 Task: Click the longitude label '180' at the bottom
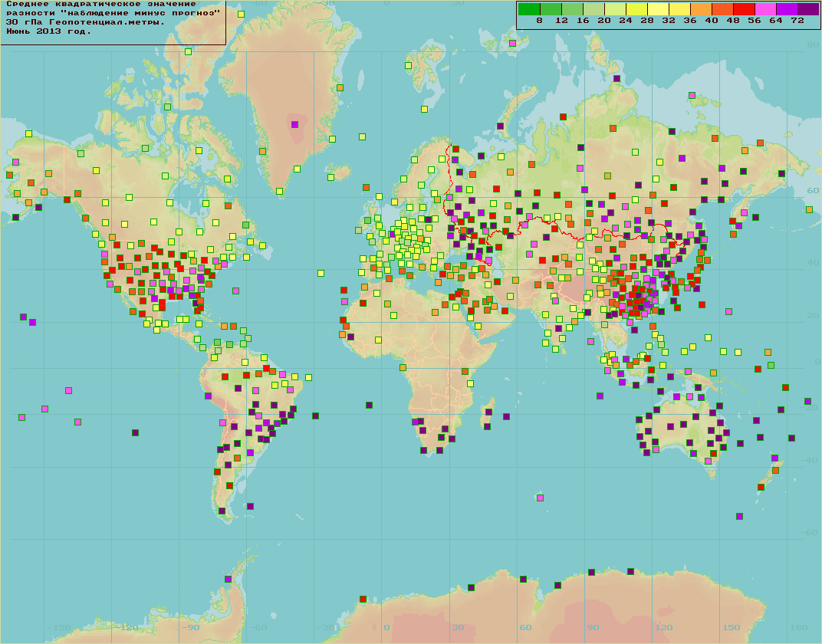point(799,627)
